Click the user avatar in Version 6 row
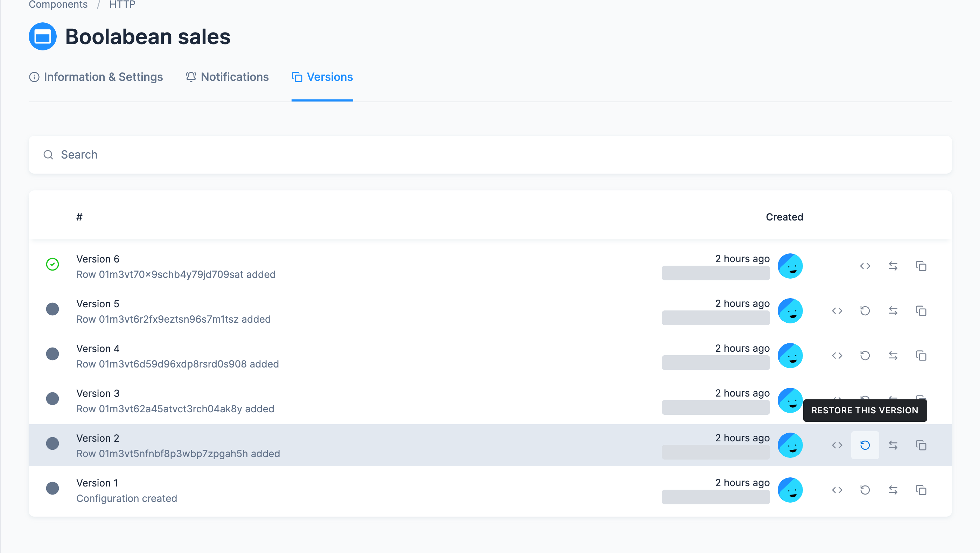Screen dimensions: 980x553 (790, 266)
